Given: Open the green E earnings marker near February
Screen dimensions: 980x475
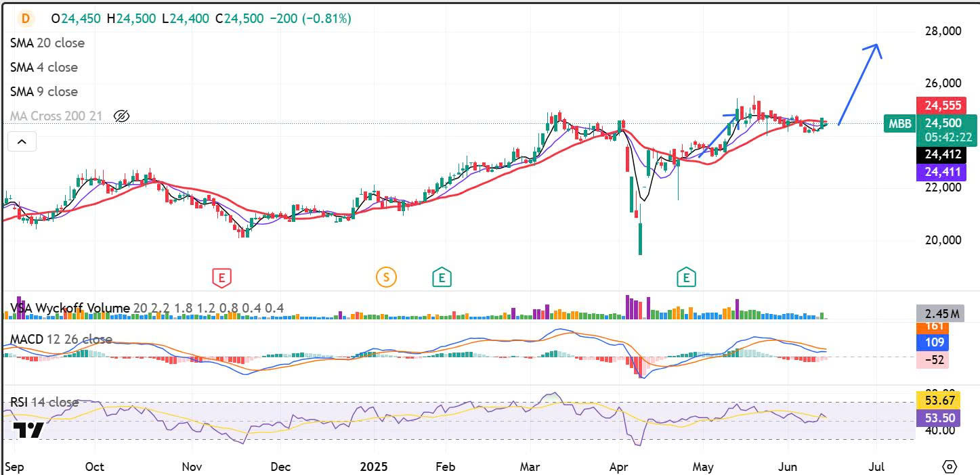Looking at the screenshot, I should pyautogui.click(x=442, y=276).
